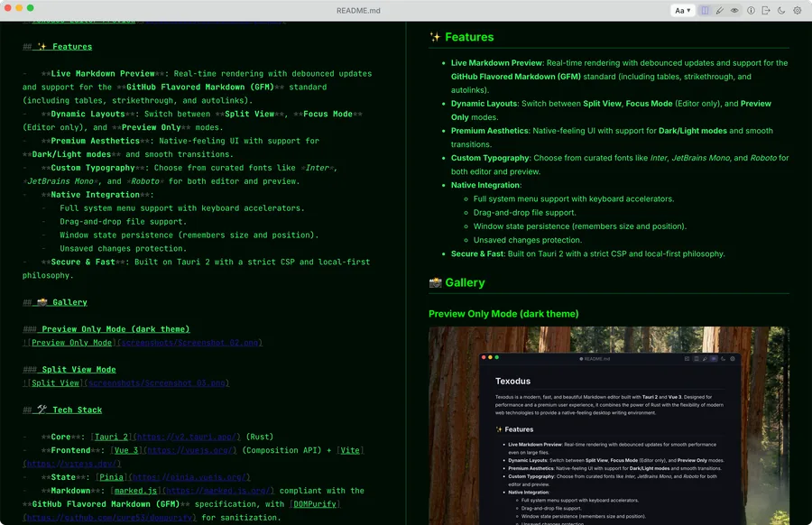Click '### Preview Only Mode (dark theme)' in editor
Viewport: 812px width, 525px height.
pyautogui.click(x=106, y=329)
